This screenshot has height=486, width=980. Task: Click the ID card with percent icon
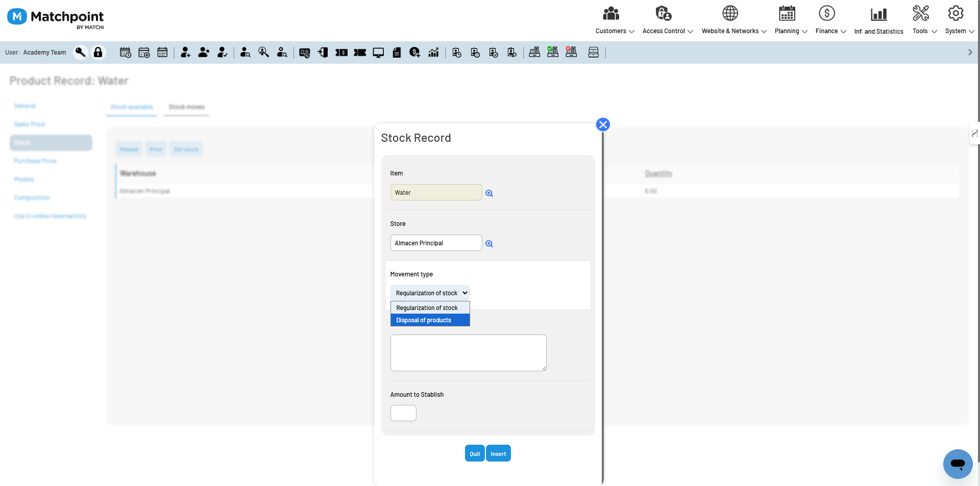[x=305, y=53]
